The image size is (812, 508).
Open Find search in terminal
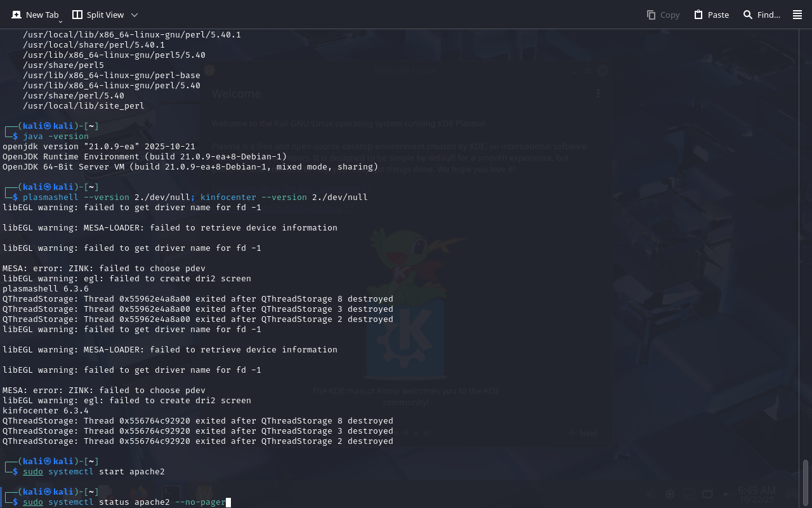point(761,15)
